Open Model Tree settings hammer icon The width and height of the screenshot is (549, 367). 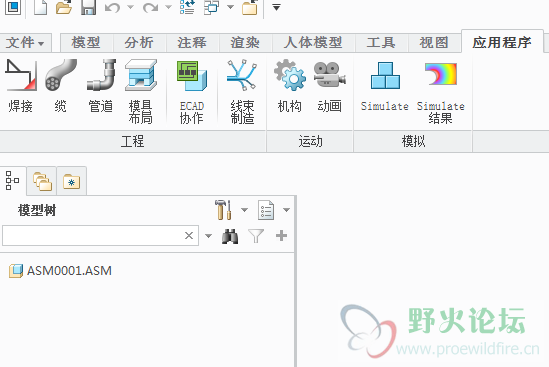click(223, 210)
